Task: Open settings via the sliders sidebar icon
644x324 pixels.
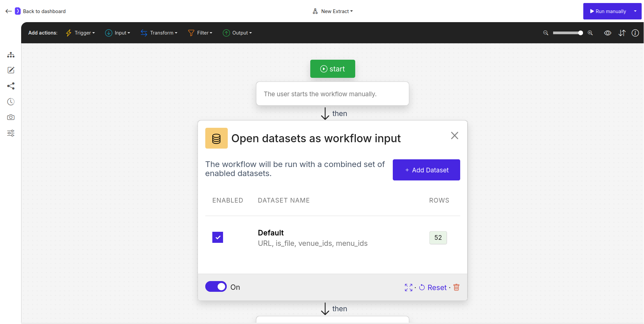Action: click(x=11, y=133)
